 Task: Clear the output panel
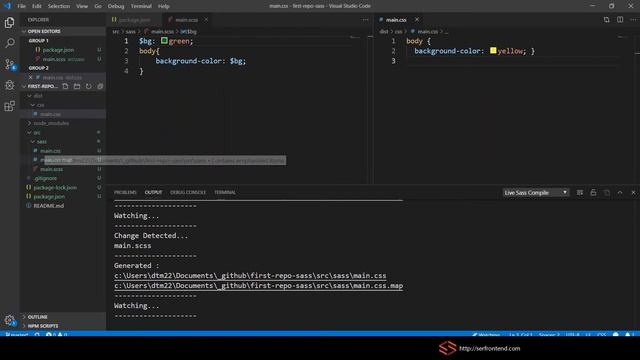click(580, 192)
